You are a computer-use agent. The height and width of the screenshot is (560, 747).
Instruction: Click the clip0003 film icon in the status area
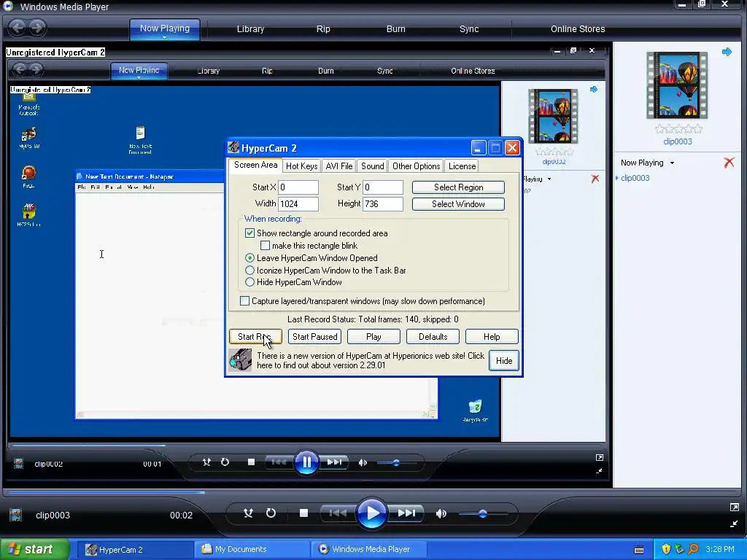point(16,515)
